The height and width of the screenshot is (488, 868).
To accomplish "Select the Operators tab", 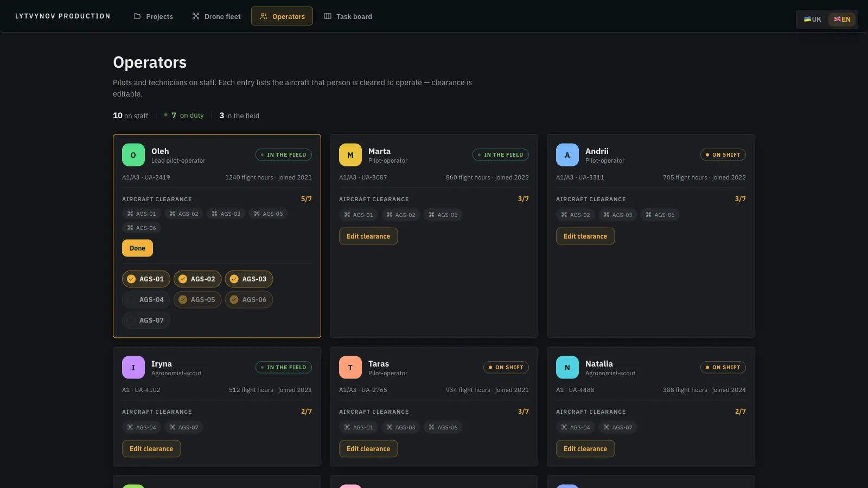I will coord(282,16).
